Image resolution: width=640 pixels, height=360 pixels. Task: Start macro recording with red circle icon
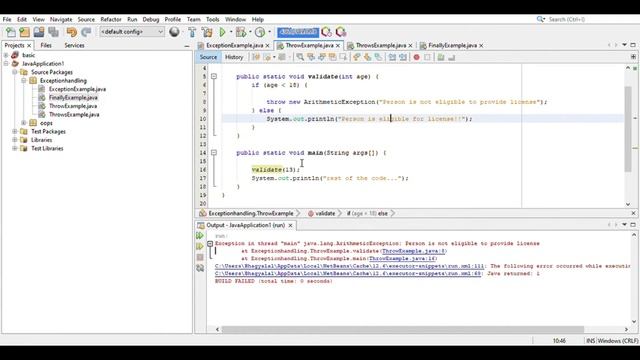pyautogui.click(x=416, y=57)
